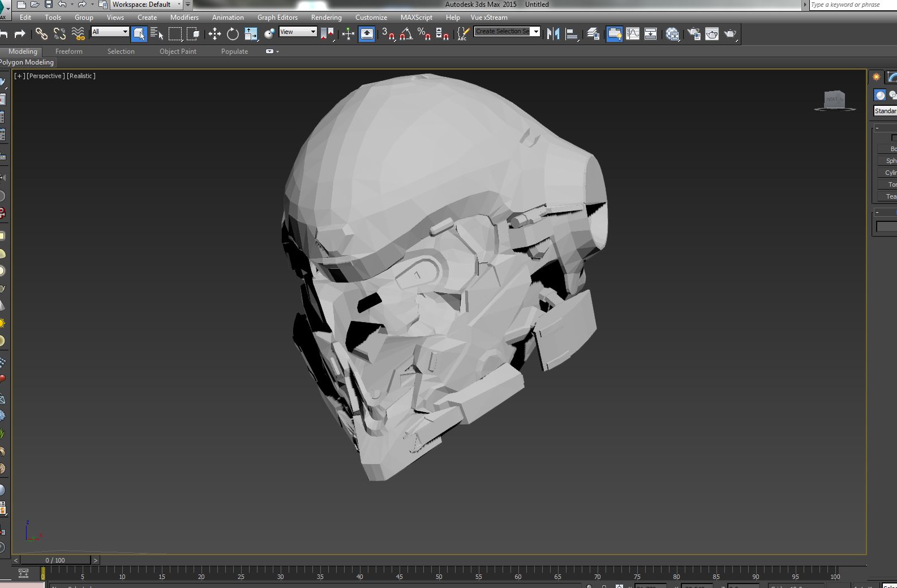Screen dimensions: 897x588
Task: Activate the Select and Rotate tool
Action: 233,34
